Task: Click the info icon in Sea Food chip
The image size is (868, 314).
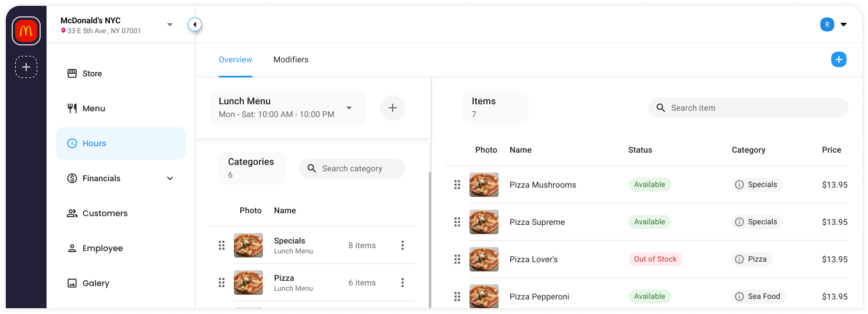Action: tap(739, 297)
